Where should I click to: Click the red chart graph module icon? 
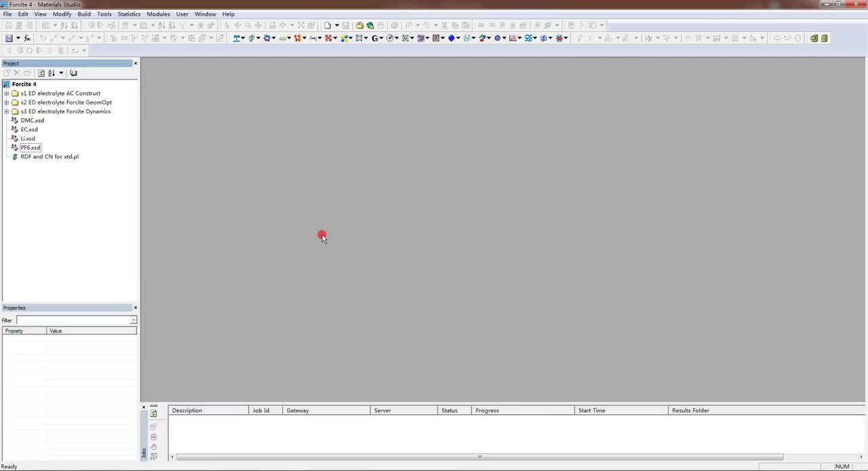[x=513, y=38]
